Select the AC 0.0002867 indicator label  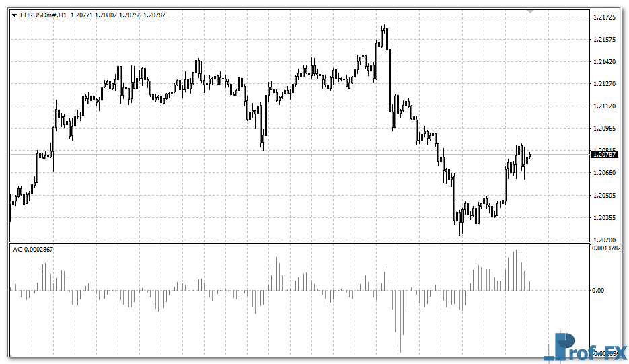click(x=34, y=250)
